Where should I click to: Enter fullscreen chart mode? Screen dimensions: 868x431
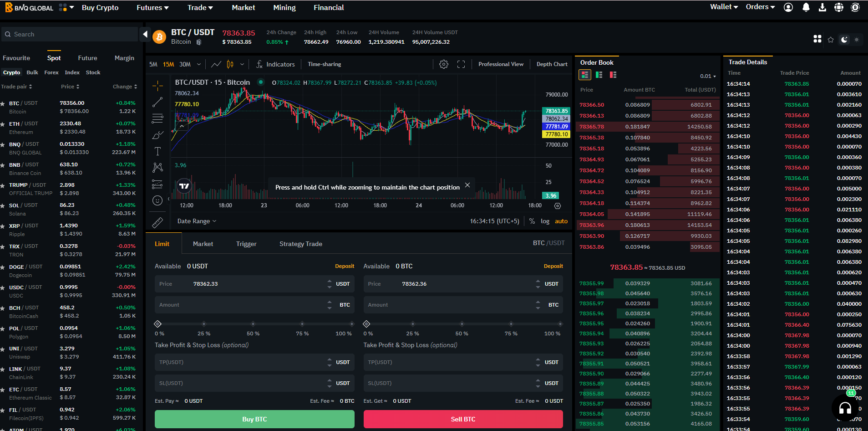point(461,64)
